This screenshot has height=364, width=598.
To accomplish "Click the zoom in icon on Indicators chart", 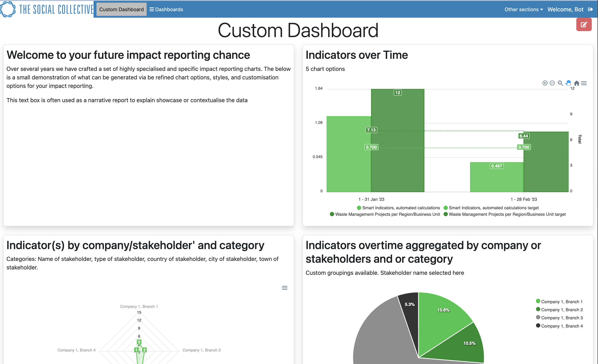I will 545,82.
